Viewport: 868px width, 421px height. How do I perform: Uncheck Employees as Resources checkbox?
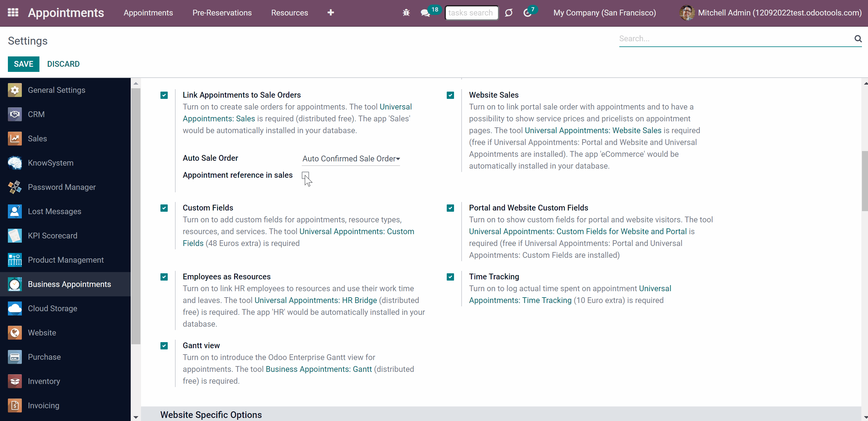click(x=164, y=277)
